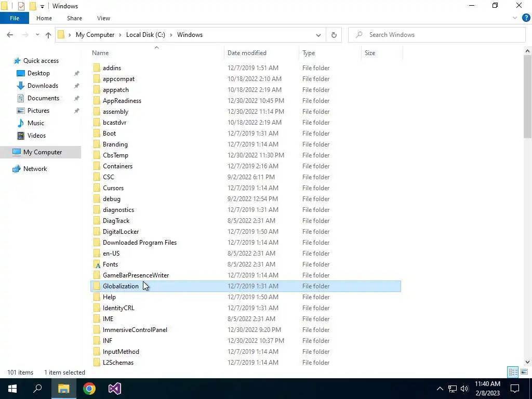Click the Properties icon in title bar
The height and width of the screenshot is (399, 532).
(x=21, y=6)
